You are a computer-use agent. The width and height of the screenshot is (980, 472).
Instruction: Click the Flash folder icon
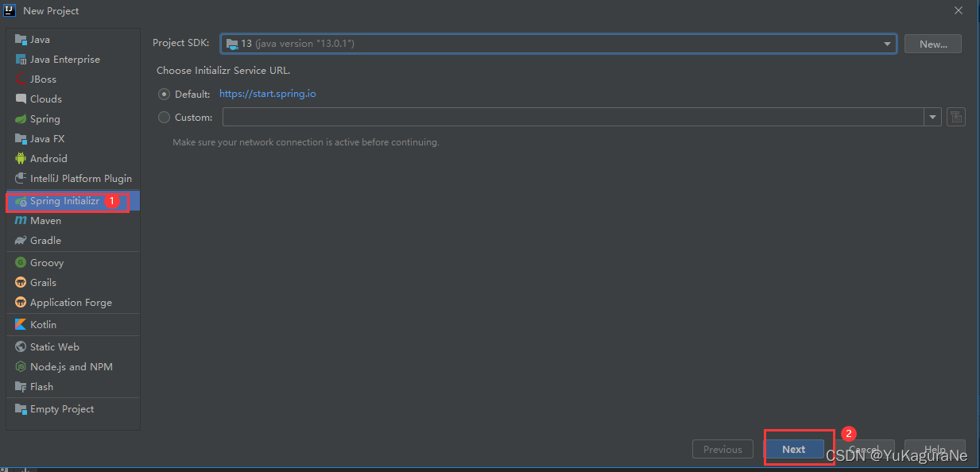(21, 387)
